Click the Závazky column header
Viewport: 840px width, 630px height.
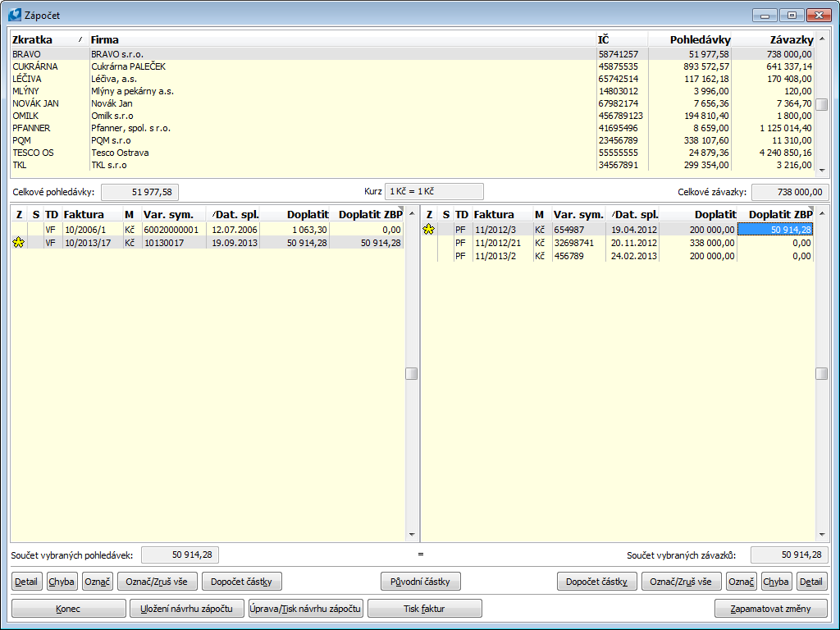[773, 39]
